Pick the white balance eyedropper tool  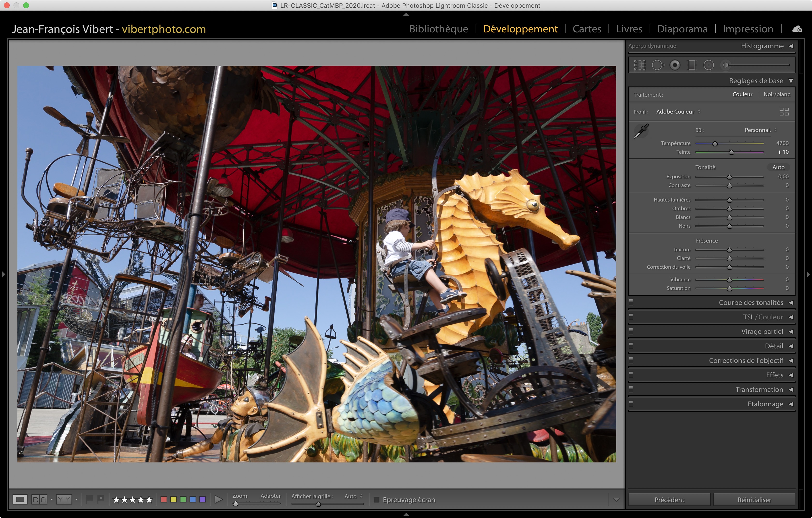641,131
